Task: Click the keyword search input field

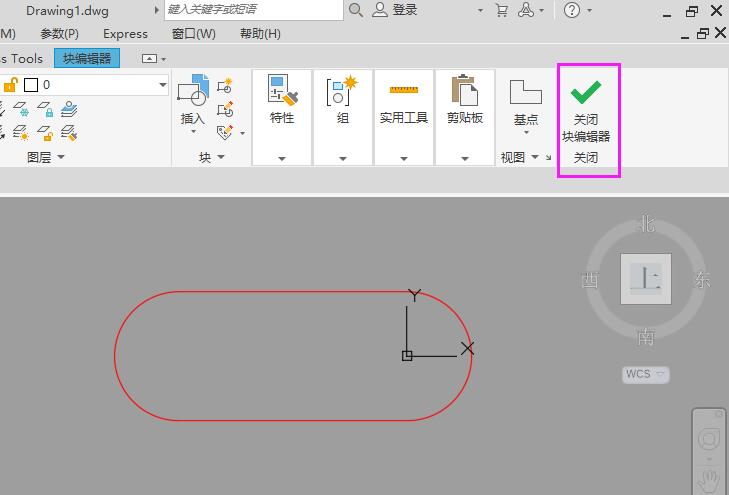Action: [x=253, y=10]
